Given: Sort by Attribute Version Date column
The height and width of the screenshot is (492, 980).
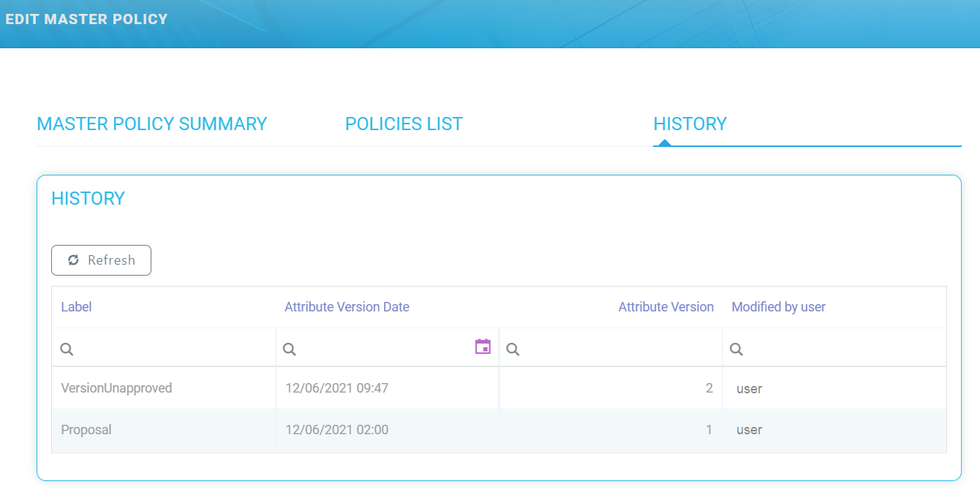Looking at the screenshot, I should pyautogui.click(x=347, y=307).
